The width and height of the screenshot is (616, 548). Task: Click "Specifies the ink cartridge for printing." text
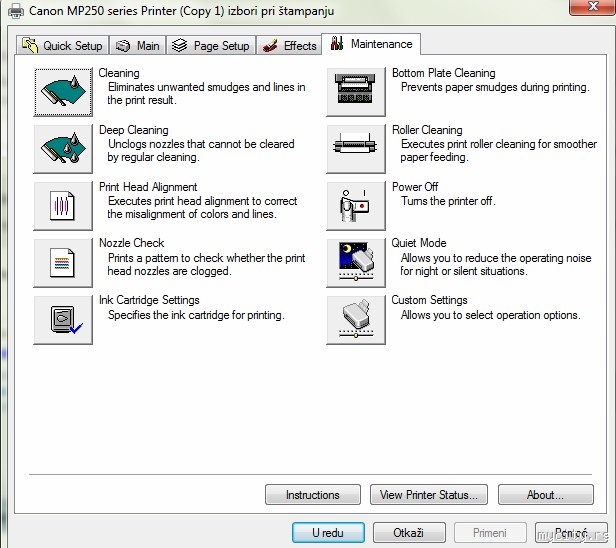point(196,315)
